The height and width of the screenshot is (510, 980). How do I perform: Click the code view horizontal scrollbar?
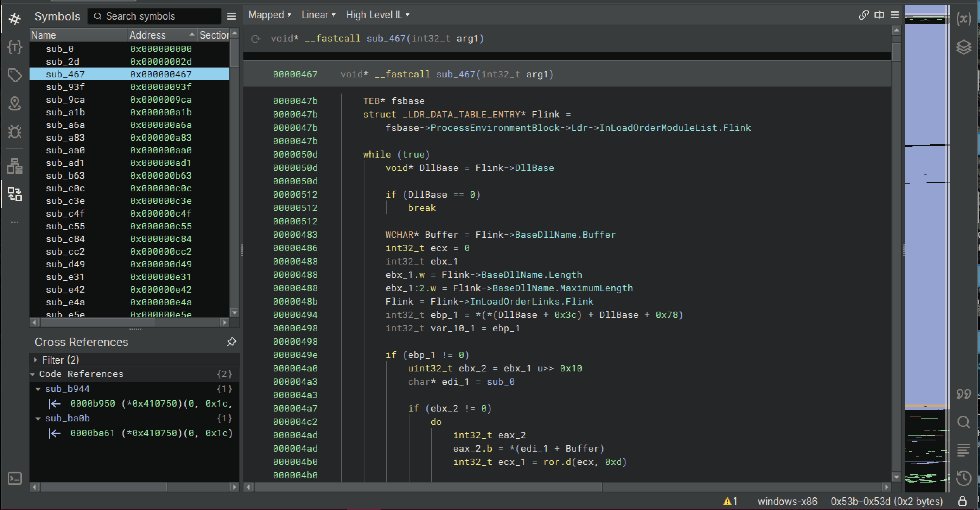coord(428,487)
